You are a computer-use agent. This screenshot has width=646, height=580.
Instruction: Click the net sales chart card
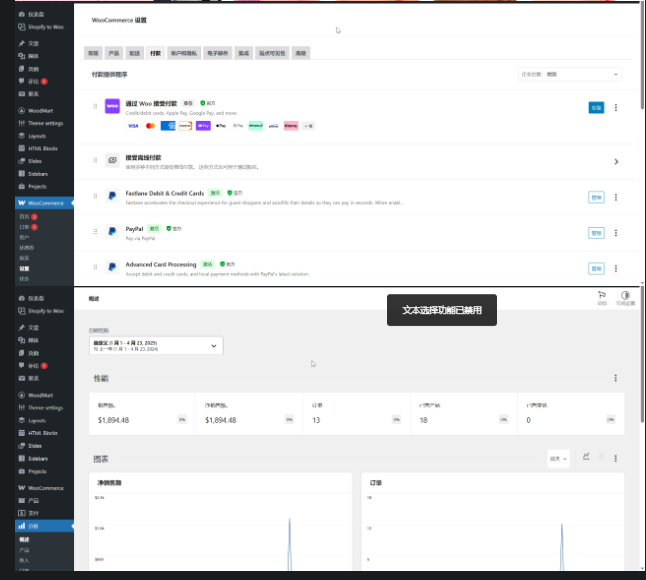pos(220,522)
